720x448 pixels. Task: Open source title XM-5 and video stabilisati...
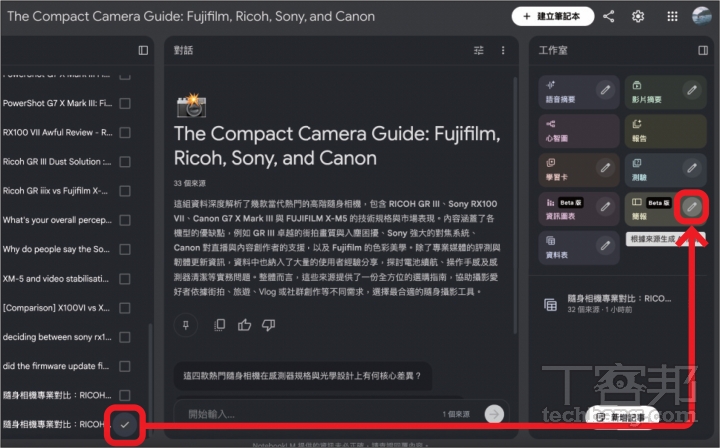tap(56, 279)
